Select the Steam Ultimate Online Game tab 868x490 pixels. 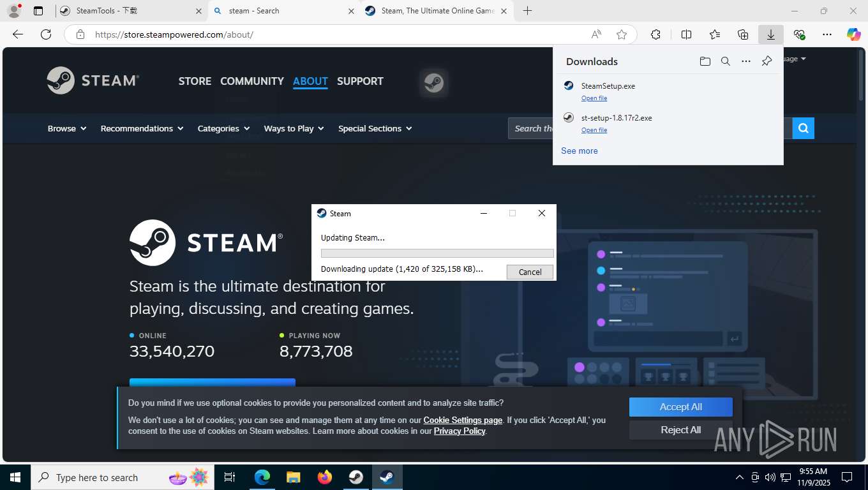pyautogui.click(x=437, y=11)
